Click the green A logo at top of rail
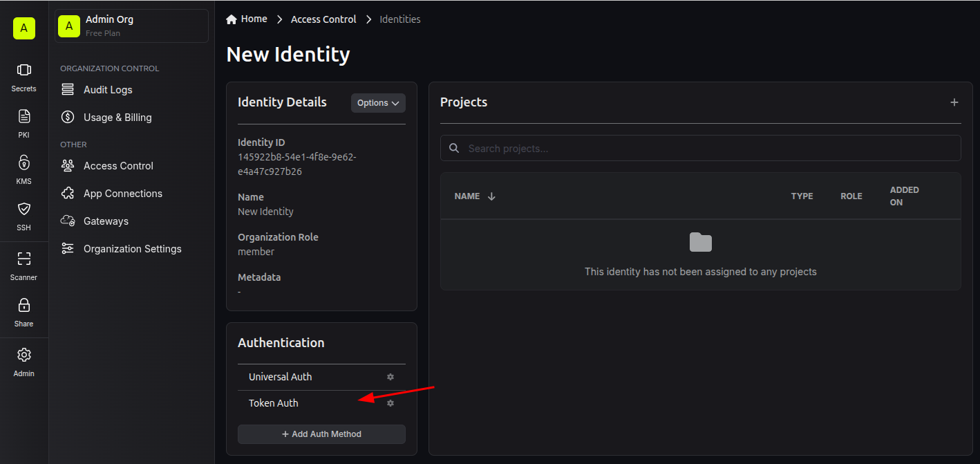Image resolution: width=980 pixels, height=464 pixels. tap(24, 28)
